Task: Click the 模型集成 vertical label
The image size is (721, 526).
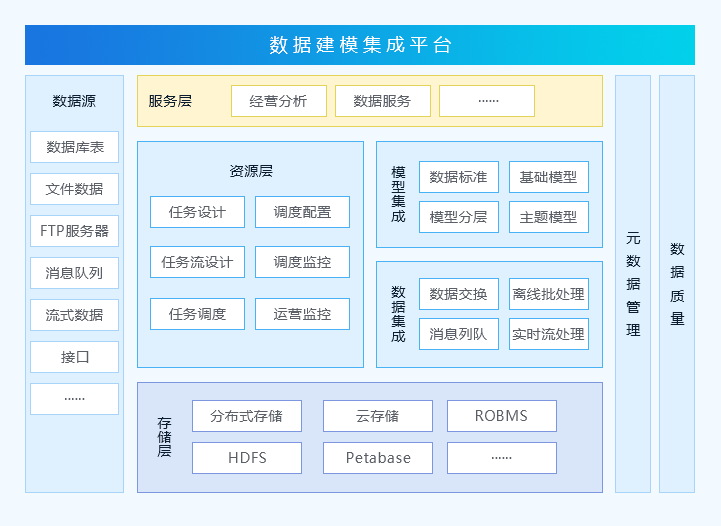Action: coord(398,194)
